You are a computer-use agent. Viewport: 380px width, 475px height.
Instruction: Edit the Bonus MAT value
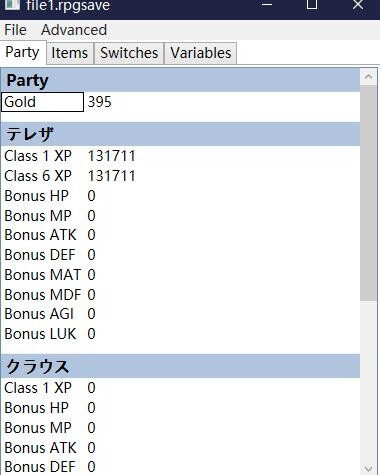click(92, 275)
